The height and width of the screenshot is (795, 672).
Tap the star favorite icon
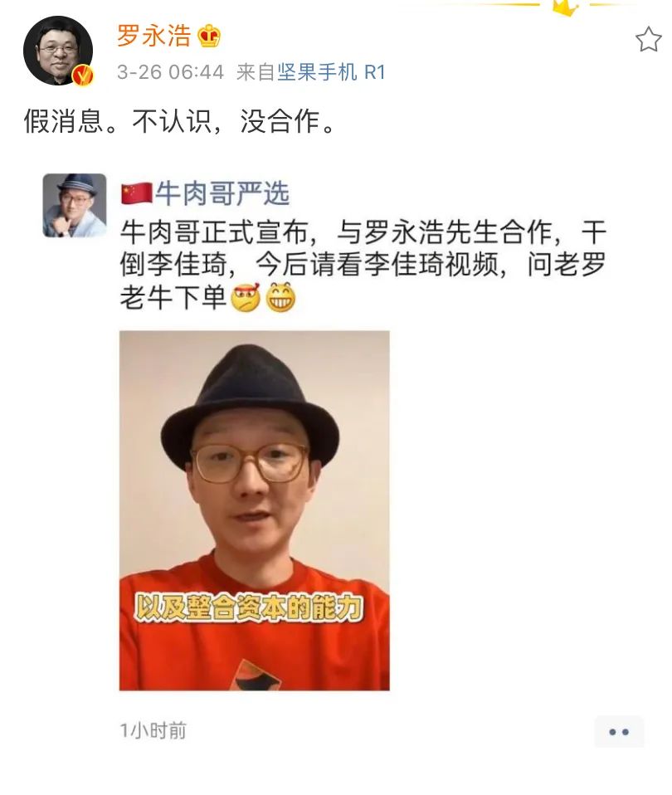pyautogui.click(x=648, y=40)
